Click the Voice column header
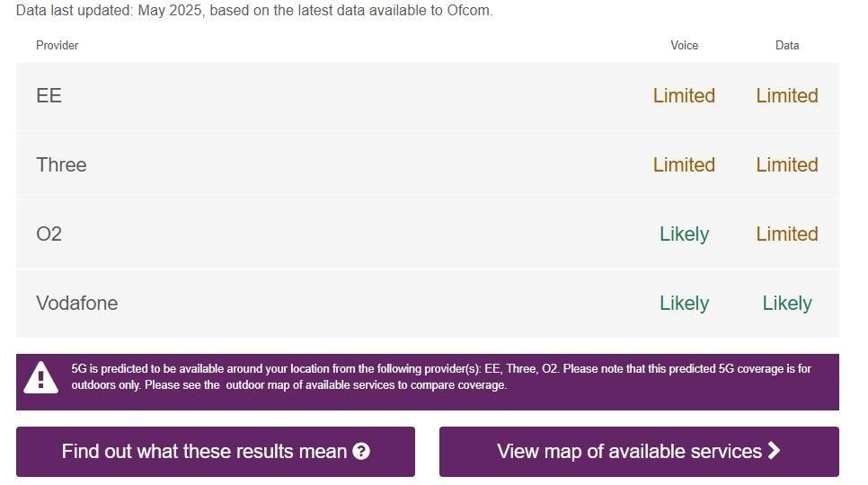Image resolution: width=868 pixels, height=485 pixels. (x=684, y=45)
